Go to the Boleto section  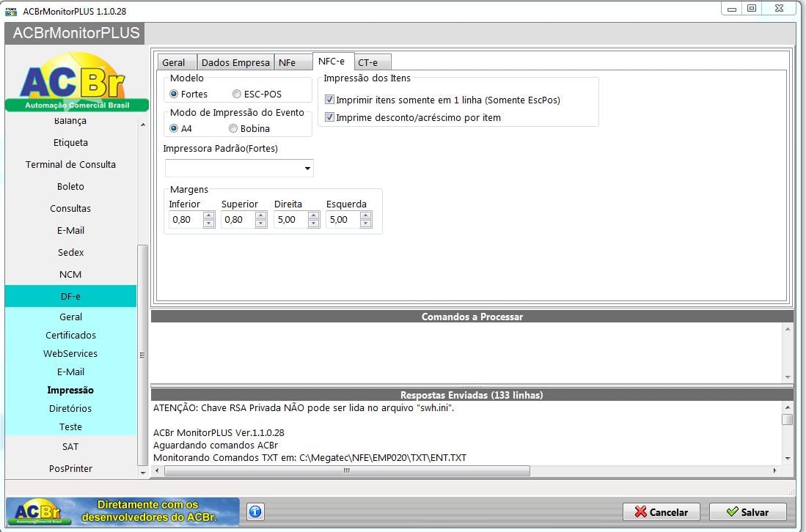click(x=70, y=186)
